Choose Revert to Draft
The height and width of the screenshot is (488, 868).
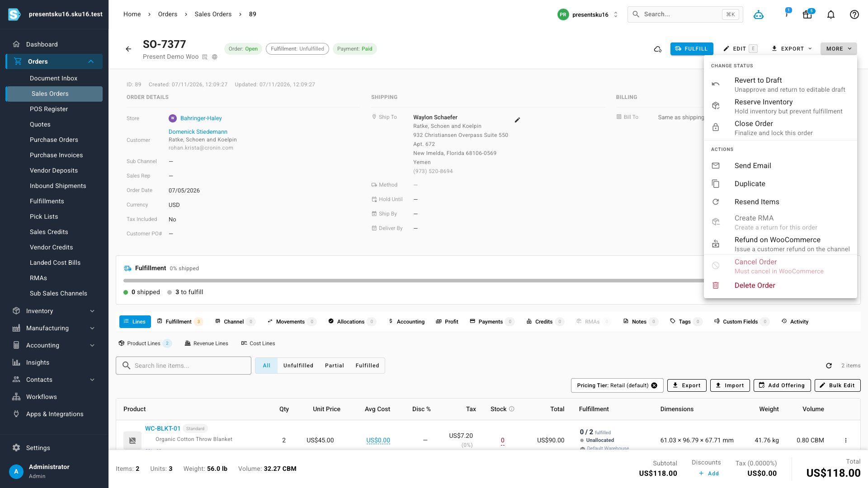(x=780, y=84)
